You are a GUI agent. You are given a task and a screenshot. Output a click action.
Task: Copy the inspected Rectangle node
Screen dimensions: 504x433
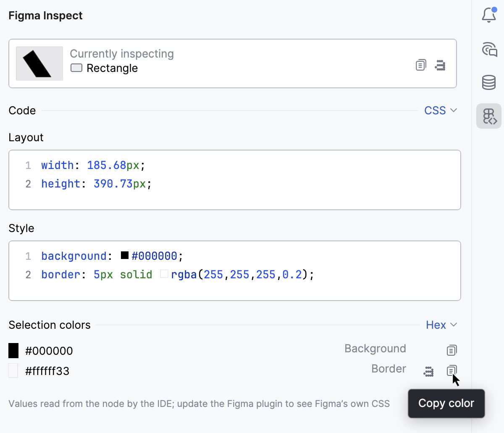421,65
